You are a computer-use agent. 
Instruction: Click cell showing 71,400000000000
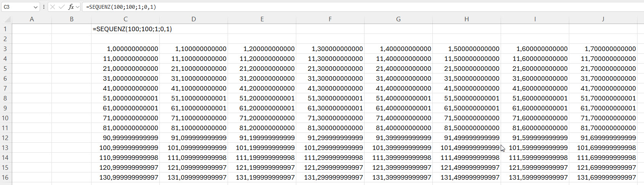tap(398, 118)
